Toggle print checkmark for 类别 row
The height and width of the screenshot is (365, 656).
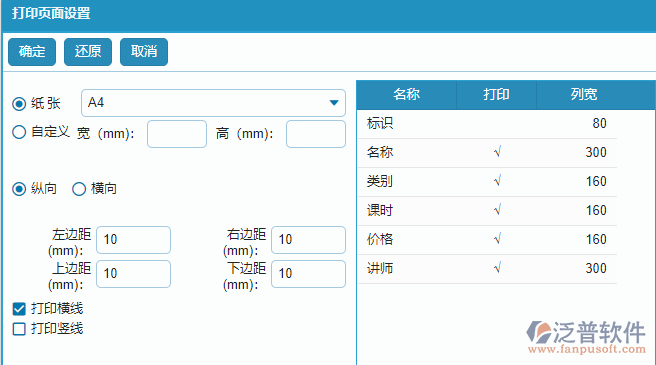pyautogui.click(x=496, y=182)
